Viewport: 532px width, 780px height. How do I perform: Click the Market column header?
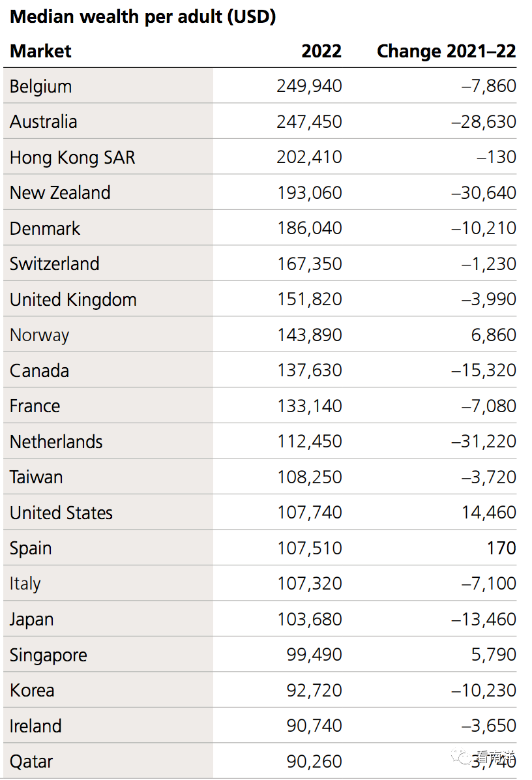pyautogui.click(x=40, y=52)
